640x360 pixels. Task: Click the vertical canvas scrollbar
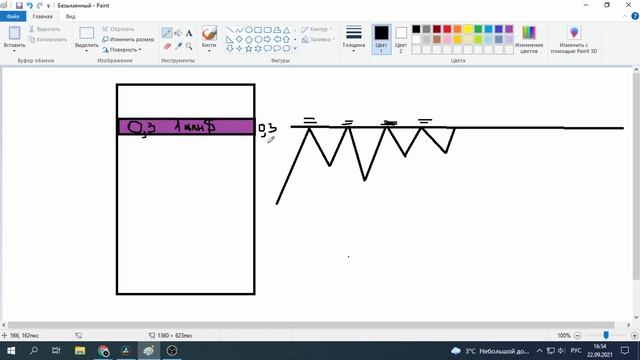point(636,177)
